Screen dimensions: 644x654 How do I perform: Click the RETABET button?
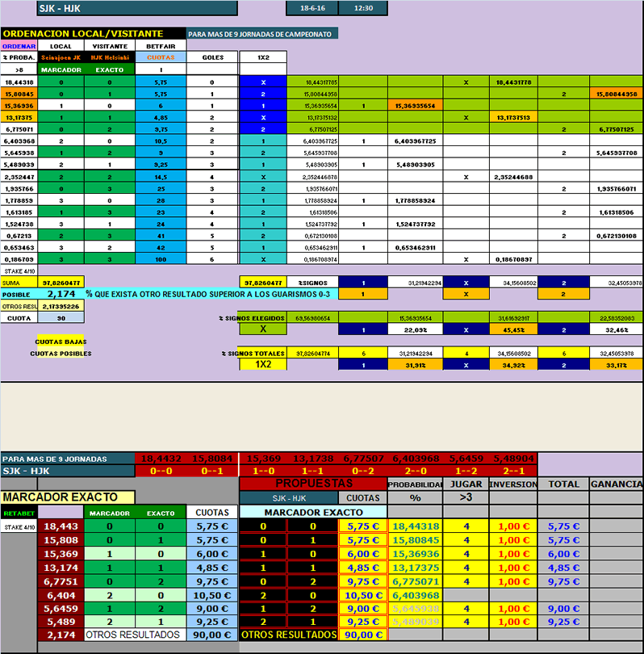tap(19, 513)
